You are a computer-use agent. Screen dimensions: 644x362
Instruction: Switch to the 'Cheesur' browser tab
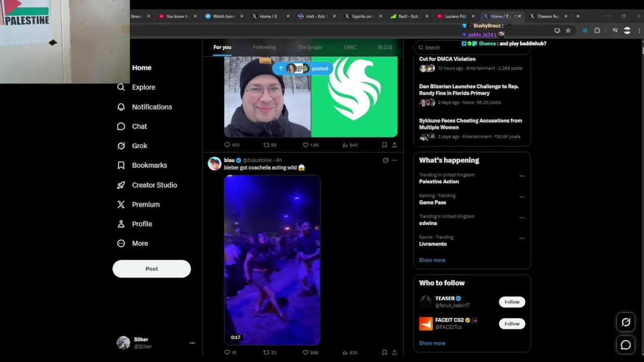point(548,16)
